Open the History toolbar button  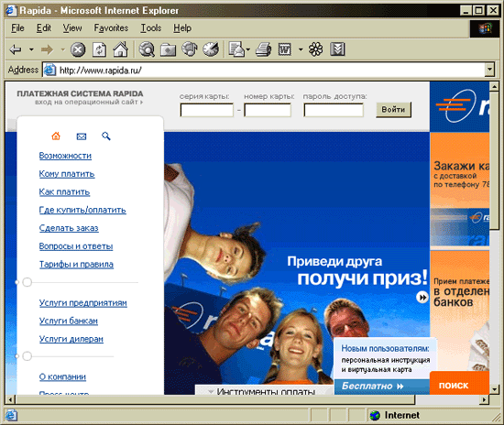(x=211, y=49)
